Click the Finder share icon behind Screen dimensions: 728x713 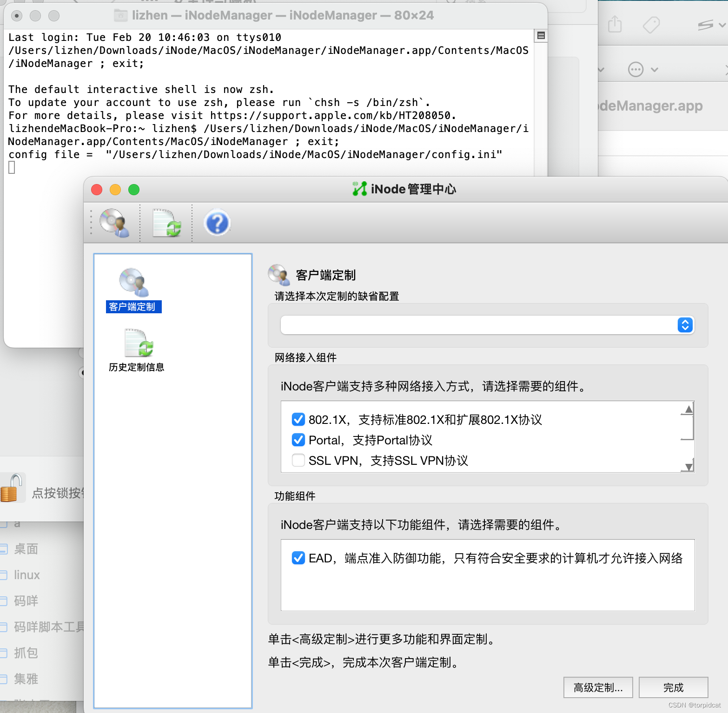[x=615, y=24]
